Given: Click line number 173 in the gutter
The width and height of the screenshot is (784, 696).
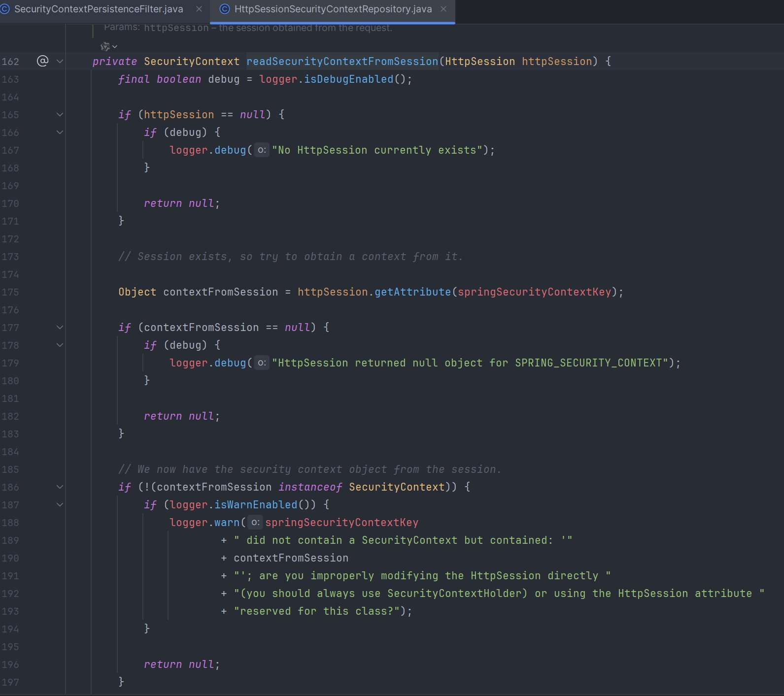Looking at the screenshot, I should pyautogui.click(x=10, y=257).
